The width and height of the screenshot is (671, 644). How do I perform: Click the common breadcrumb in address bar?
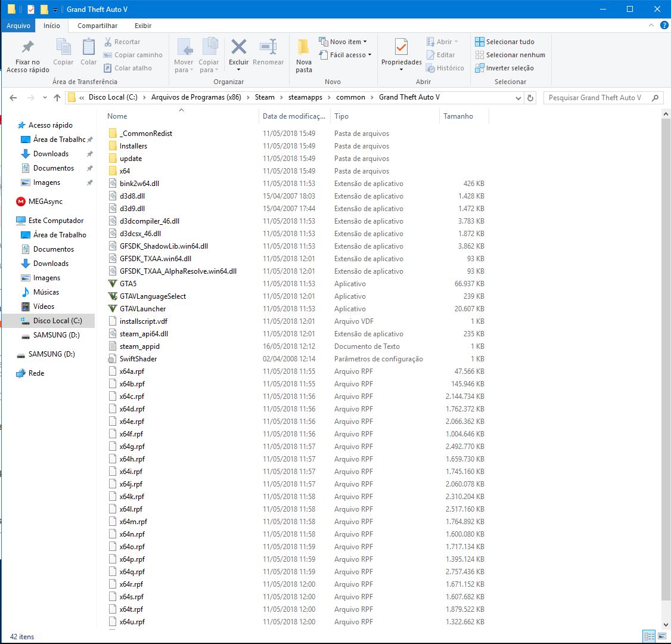point(351,97)
